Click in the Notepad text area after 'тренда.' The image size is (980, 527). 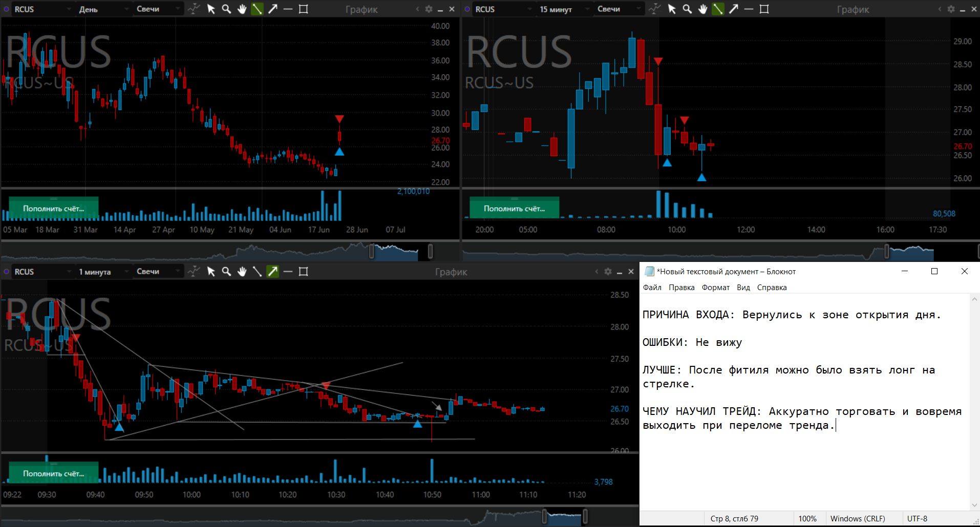click(837, 425)
